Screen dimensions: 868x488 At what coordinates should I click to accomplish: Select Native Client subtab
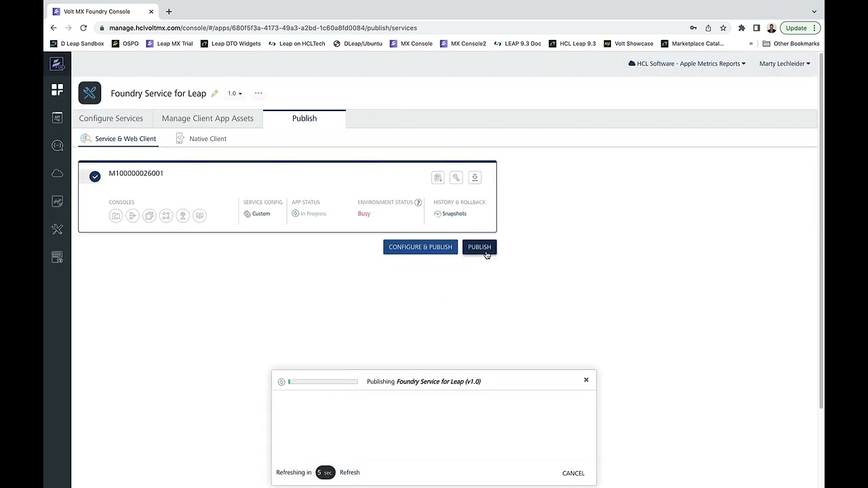point(201,138)
